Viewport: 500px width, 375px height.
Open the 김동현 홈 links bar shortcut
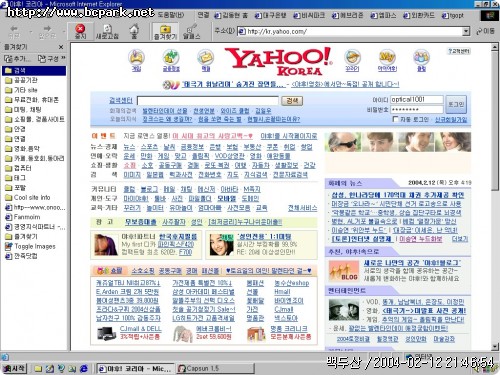pos(231,15)
